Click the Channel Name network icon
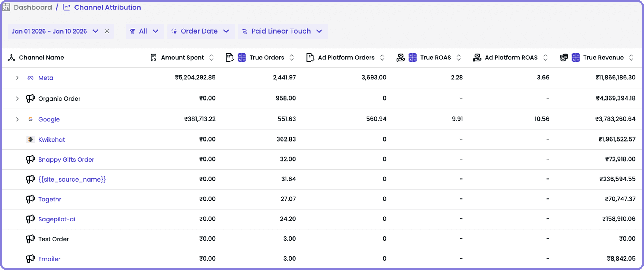The height and width of the screenshot is (270, 644). [x=11, y=58]
